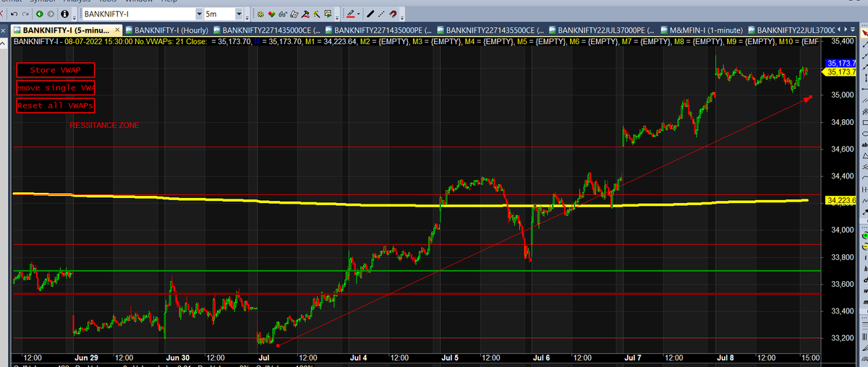Screen dimensions: 868x367
Task: Select the thick line style icon
Action: (370, 14)
